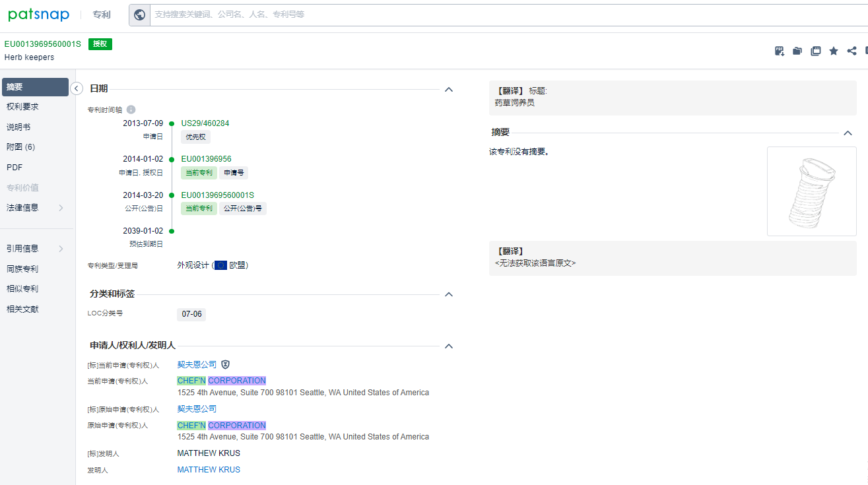Click the EU flag icon
Screen dimensions: 868x485
tap(220, 265)
